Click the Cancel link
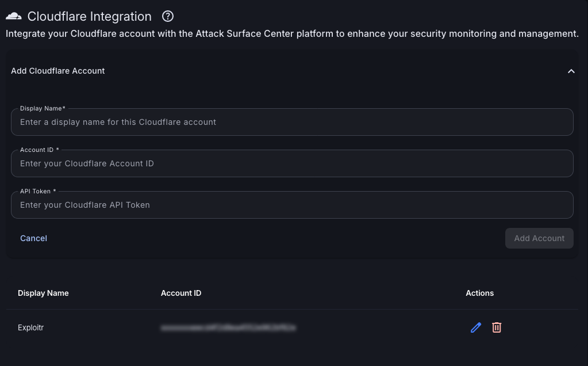Screen dimensions: 588x366 [x=33, y=238]
